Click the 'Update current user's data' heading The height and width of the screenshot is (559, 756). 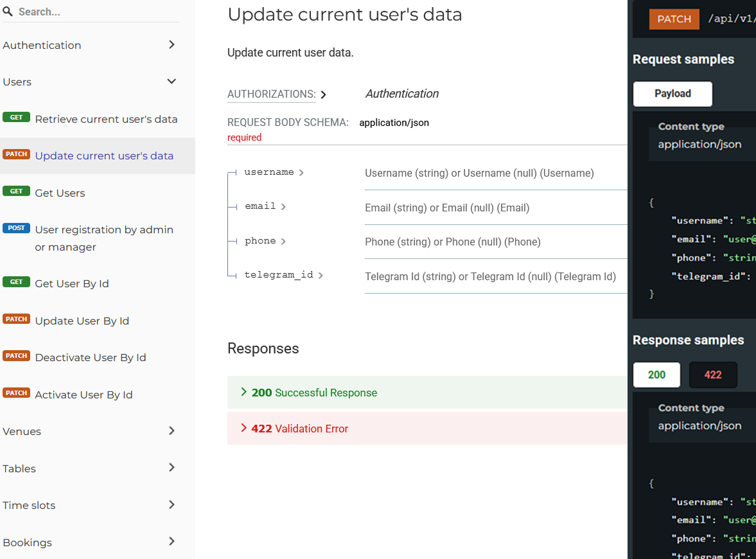click(345, 15)
